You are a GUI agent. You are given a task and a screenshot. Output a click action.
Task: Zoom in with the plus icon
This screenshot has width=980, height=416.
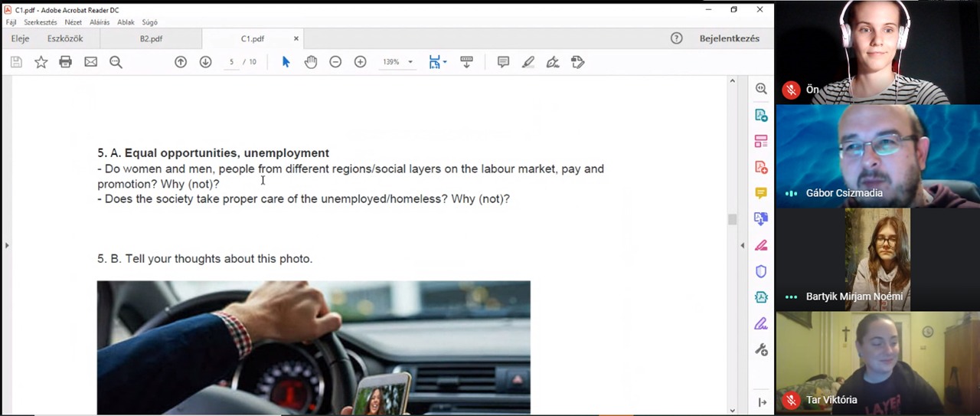point(361,62)
